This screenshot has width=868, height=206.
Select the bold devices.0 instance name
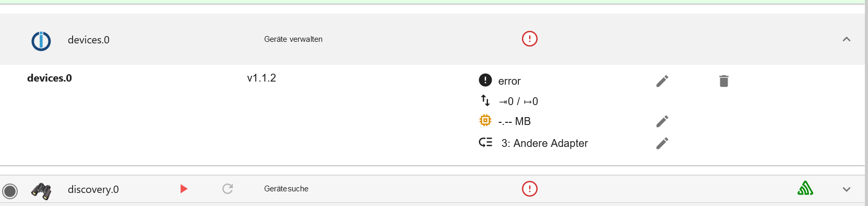pos(50,78)
